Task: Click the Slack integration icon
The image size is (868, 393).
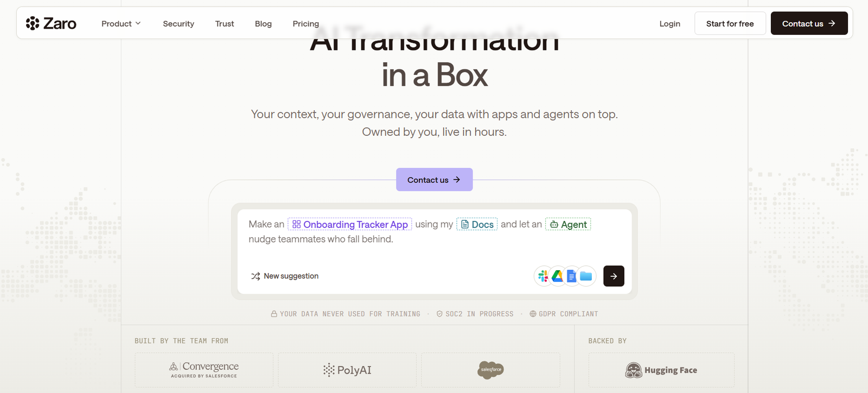Action: 543,276
